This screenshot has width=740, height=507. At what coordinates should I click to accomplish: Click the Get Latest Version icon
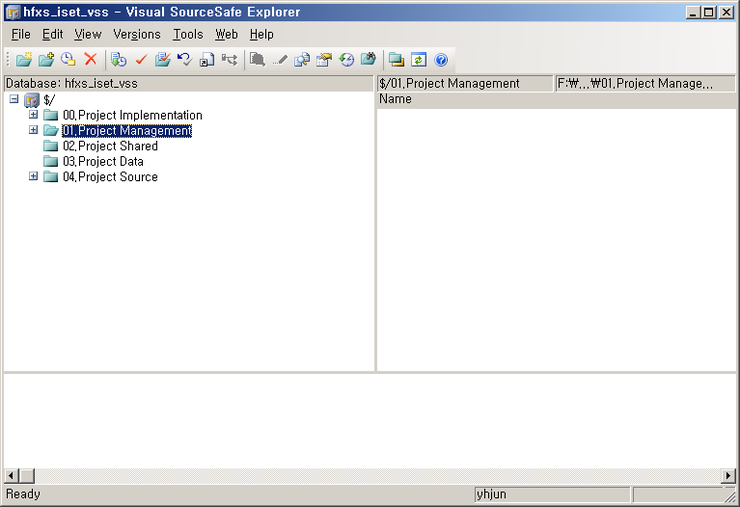coord(119,60)
